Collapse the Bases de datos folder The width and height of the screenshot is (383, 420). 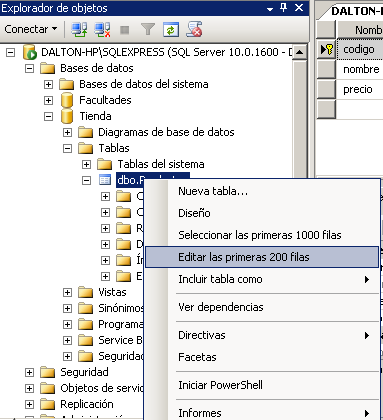30,68
